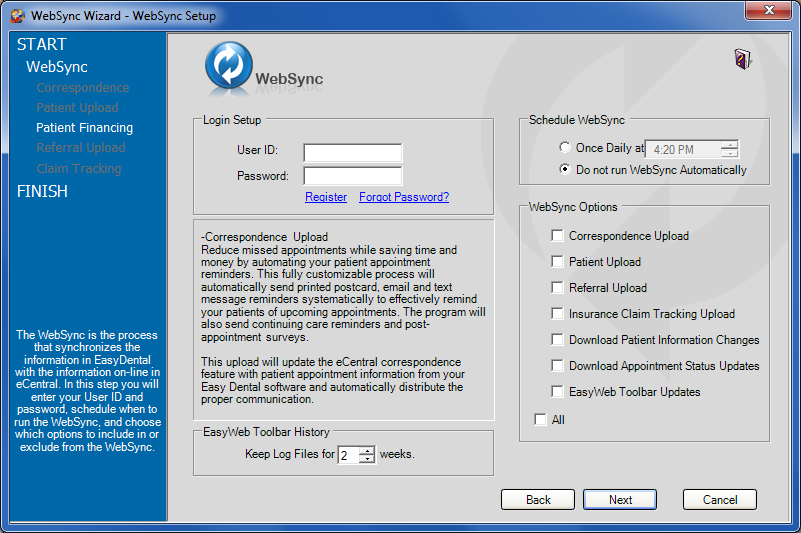Click the Register link

click(326, 197)
